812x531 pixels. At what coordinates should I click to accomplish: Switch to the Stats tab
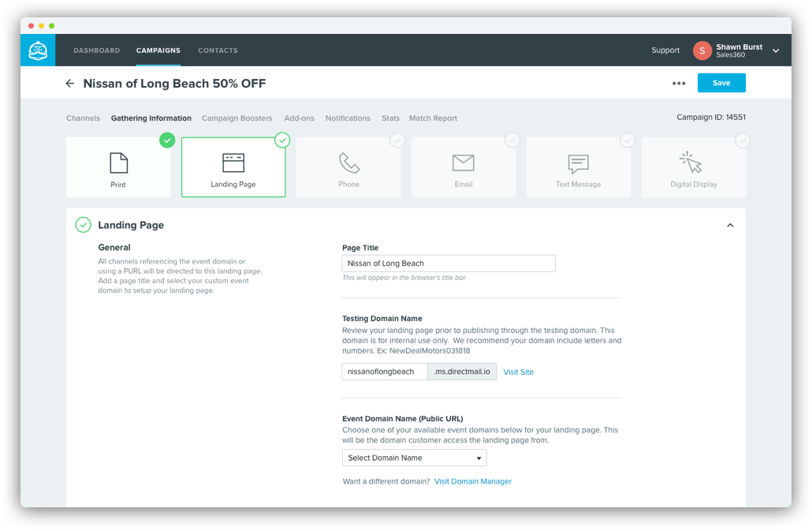coord(390,118)
